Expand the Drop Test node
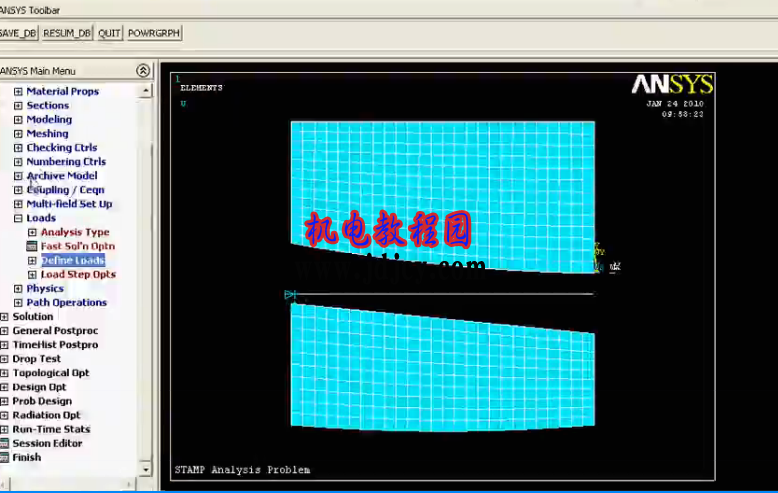Screen dimensions: 778x493 (4, 359)
